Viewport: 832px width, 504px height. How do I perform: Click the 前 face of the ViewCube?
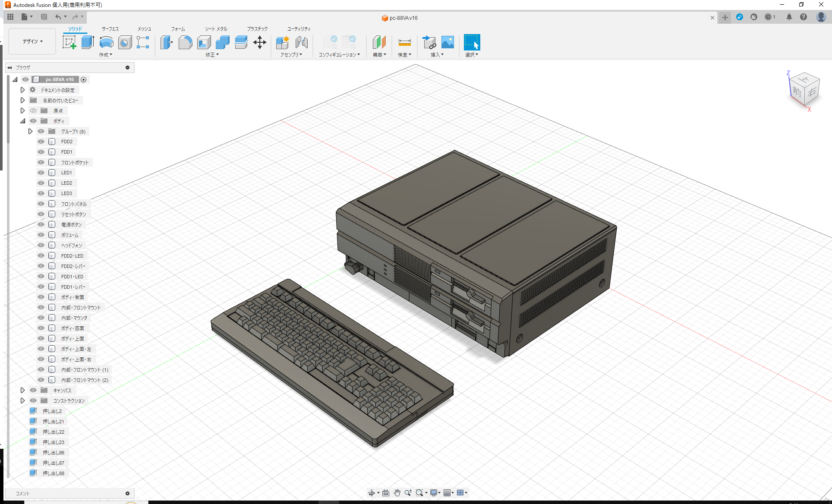click(798, 92)
